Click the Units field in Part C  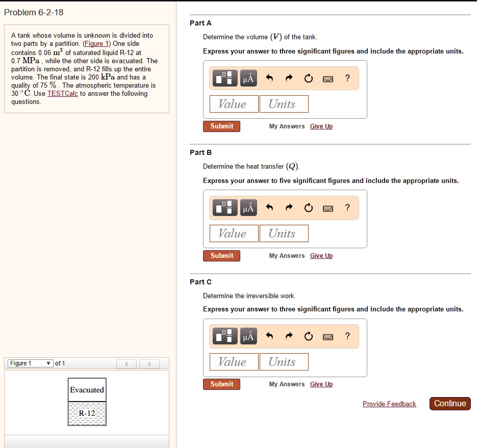point(284,361)
